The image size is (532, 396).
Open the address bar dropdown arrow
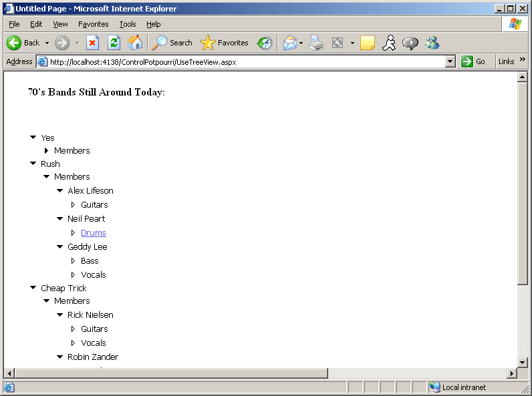coord(450,61)
